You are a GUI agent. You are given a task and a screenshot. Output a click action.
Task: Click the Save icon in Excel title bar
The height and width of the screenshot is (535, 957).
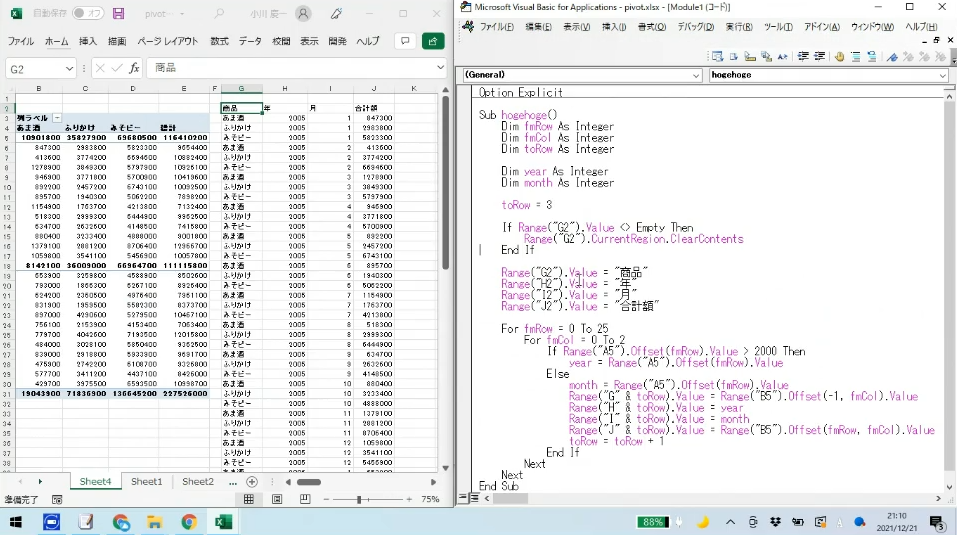pyautogui.click(x=119, y=14)
